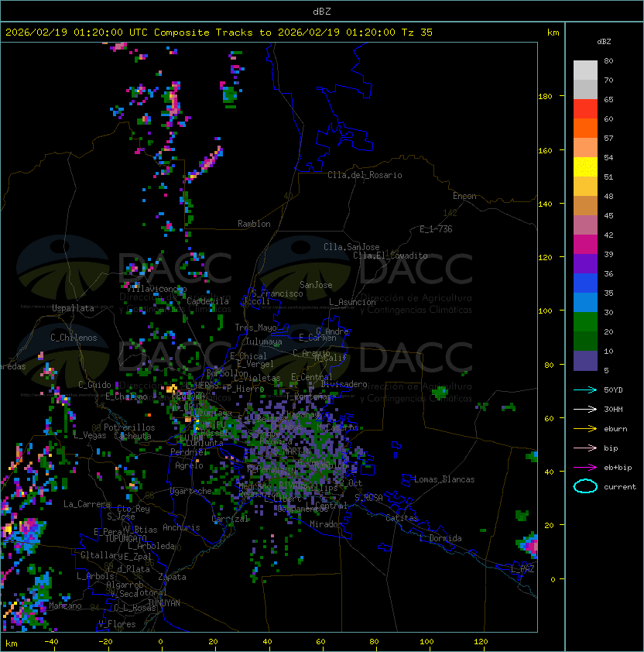644x652 pixels.
Task: Click the 'current' legend label
Action: pos(620,486)
